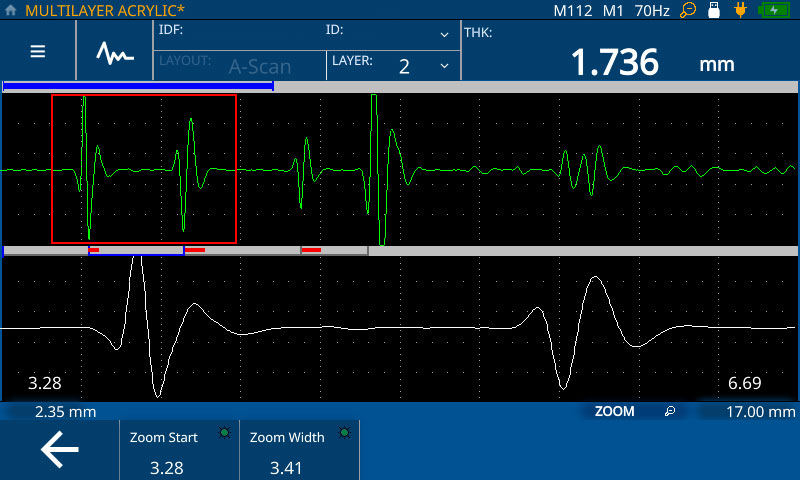This screenshot has height=480, width=800.
Task: Click the ZOOM mode label
Action: click(614, 411)
